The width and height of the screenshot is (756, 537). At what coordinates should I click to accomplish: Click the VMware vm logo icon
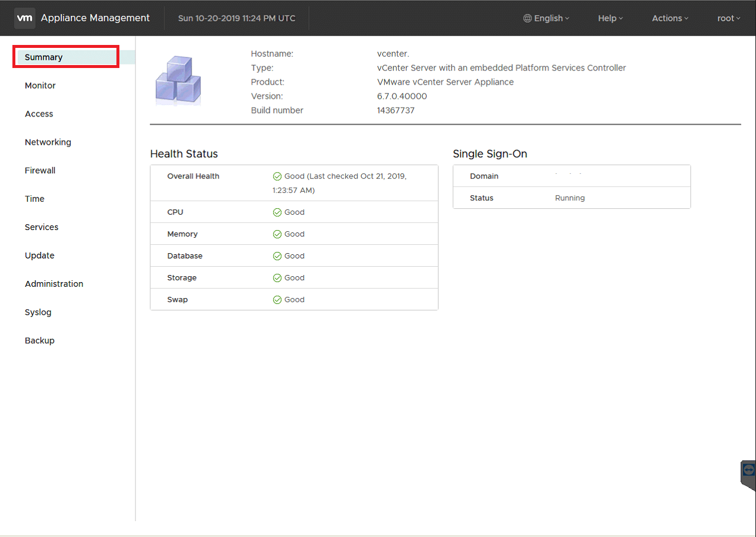25,18
